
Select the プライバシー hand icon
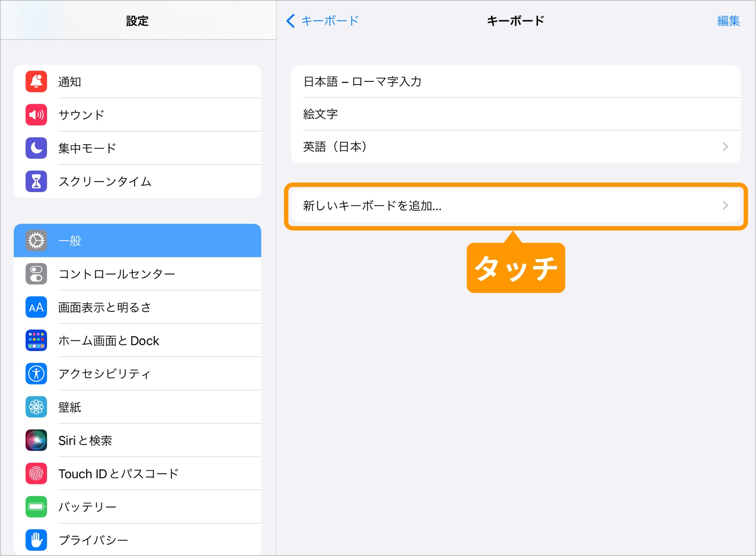pyautogui.click(x=36, y=540)
